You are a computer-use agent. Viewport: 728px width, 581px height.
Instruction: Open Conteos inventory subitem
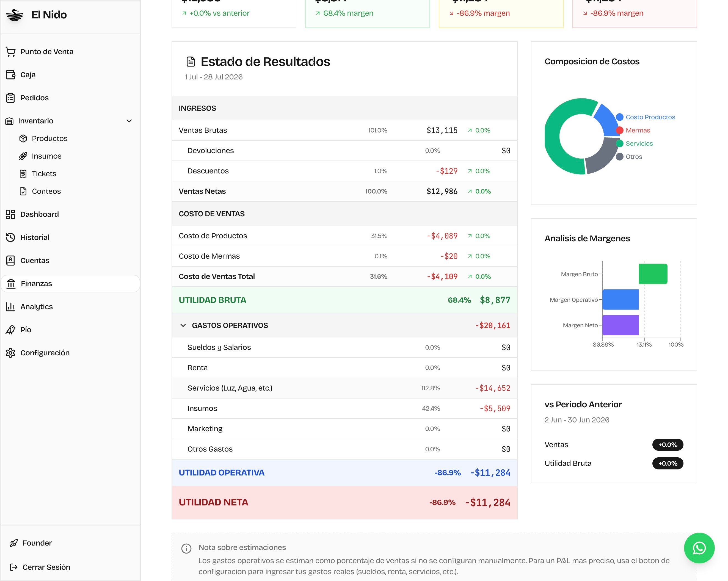pyautogui.click(x=46, y=191)
